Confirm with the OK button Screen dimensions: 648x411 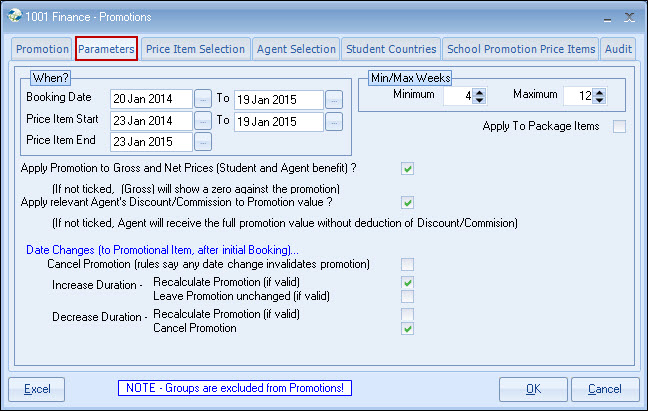(x=533, y=389)
